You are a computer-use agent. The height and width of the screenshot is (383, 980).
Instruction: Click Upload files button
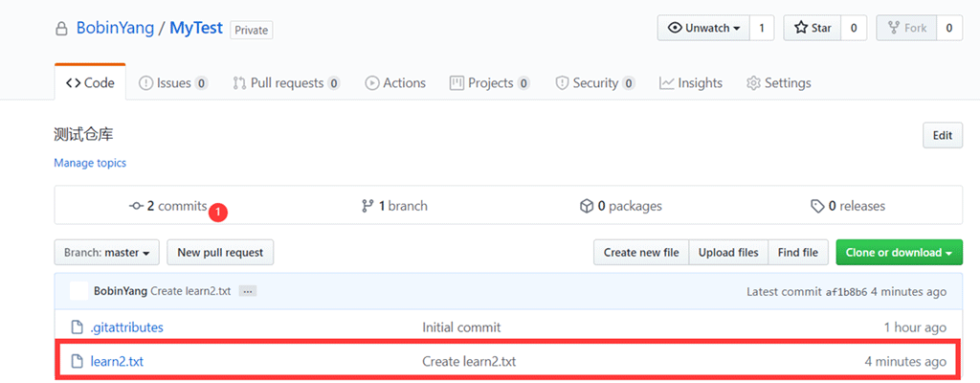tap(728, 252)
